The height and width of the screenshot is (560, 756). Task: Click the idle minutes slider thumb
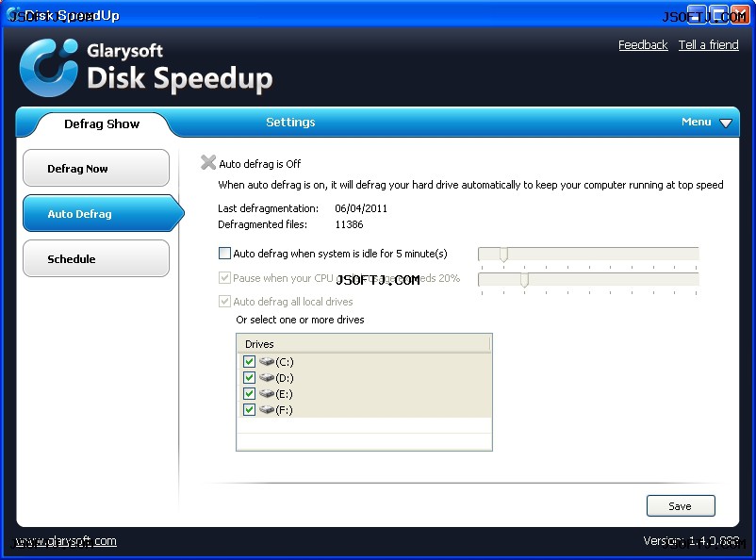pos(503,255)
